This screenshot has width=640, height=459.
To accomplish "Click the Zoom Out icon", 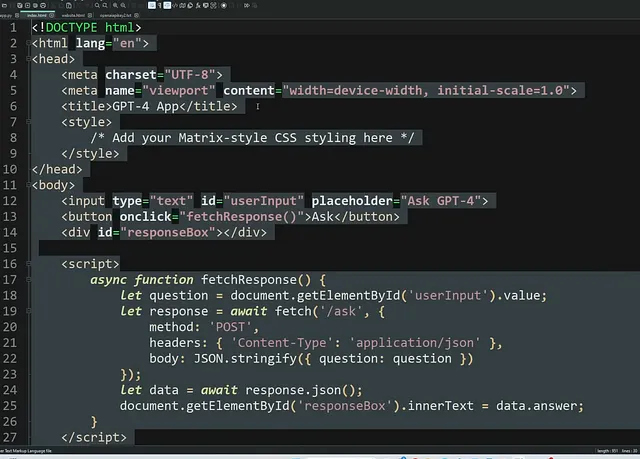I will click(x=123, y=5).
